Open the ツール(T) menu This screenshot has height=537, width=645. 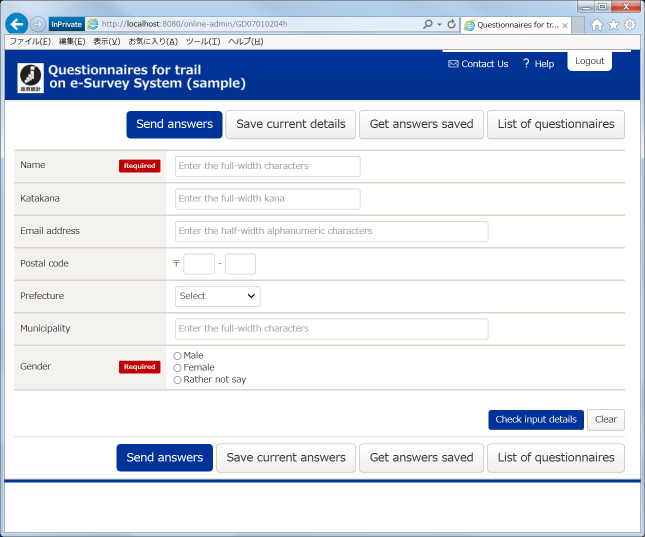pyautogui.click(x=203, y=42)
